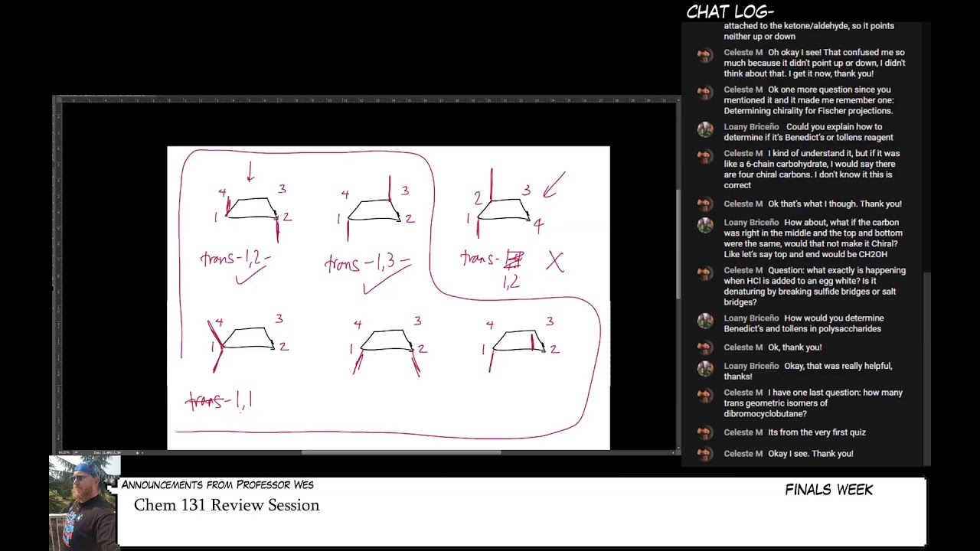Viewport: 980px width, 551px height.
Task: Click 'Announcements from Professor Wes' heading
Action: click(217, 484)
